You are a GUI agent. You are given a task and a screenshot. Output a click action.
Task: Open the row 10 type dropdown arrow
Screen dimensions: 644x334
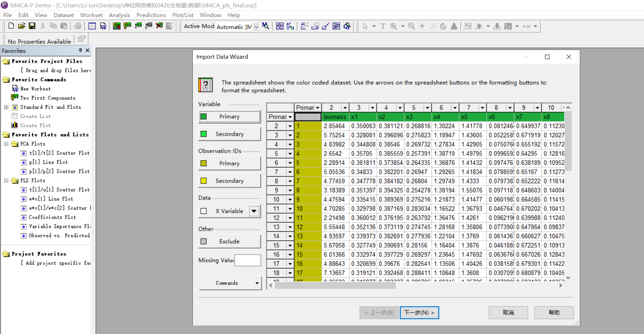click(x=290, y=199)
